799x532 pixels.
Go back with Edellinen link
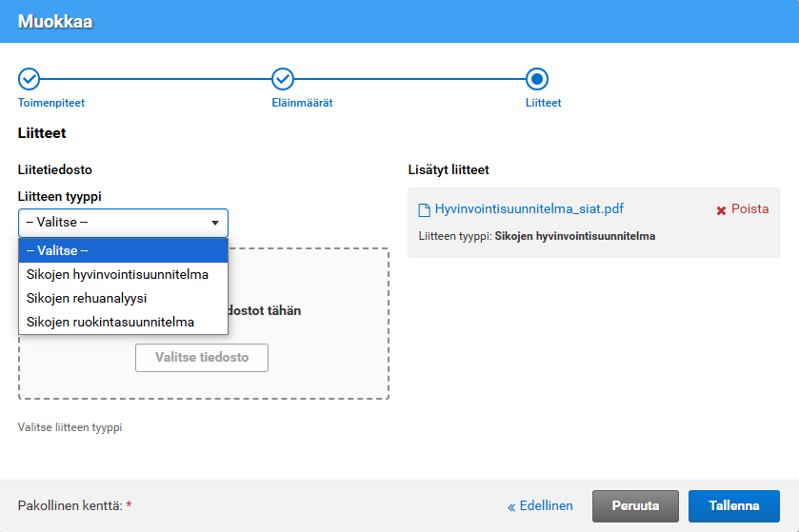[546, 506]
